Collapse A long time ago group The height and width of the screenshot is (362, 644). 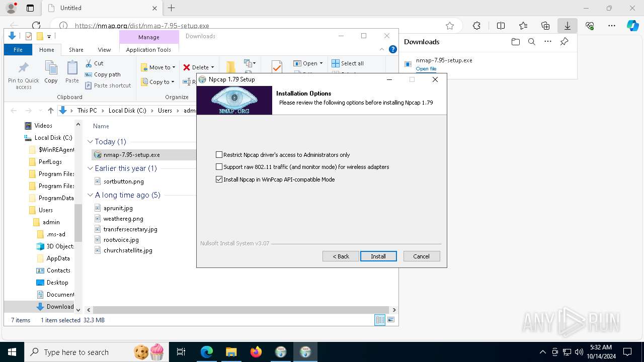pyautogui.click(x=91, y=195)
